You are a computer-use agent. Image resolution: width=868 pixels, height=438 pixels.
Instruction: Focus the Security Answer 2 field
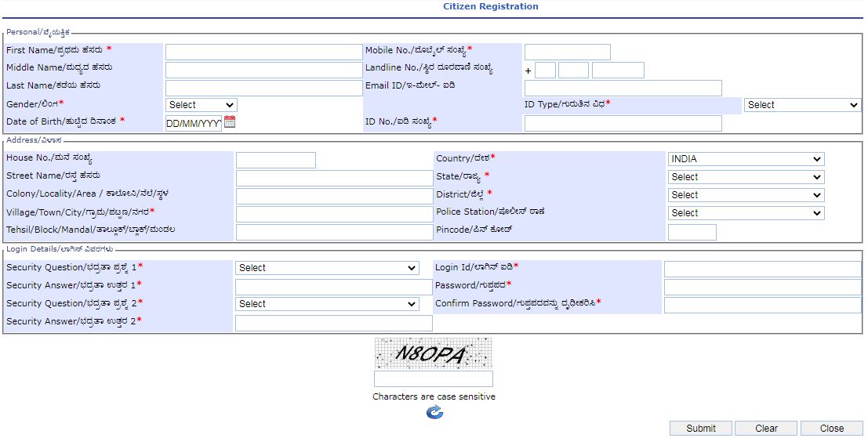click(x=334, y=323)
